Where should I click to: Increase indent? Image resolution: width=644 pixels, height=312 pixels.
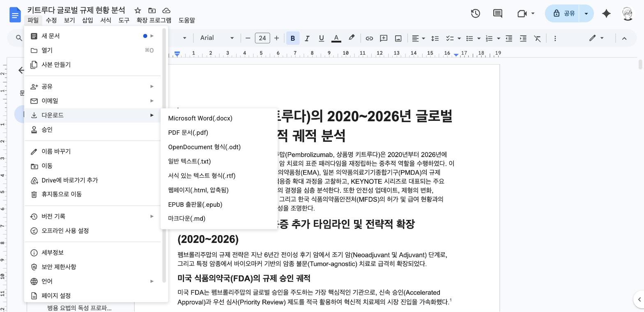pyautogui.click(x=523, y=38)
